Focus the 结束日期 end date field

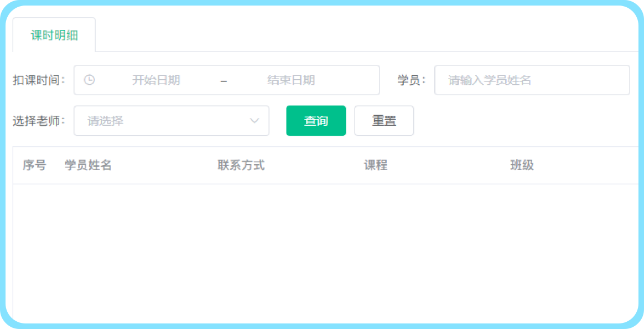(x=291, y=80)
